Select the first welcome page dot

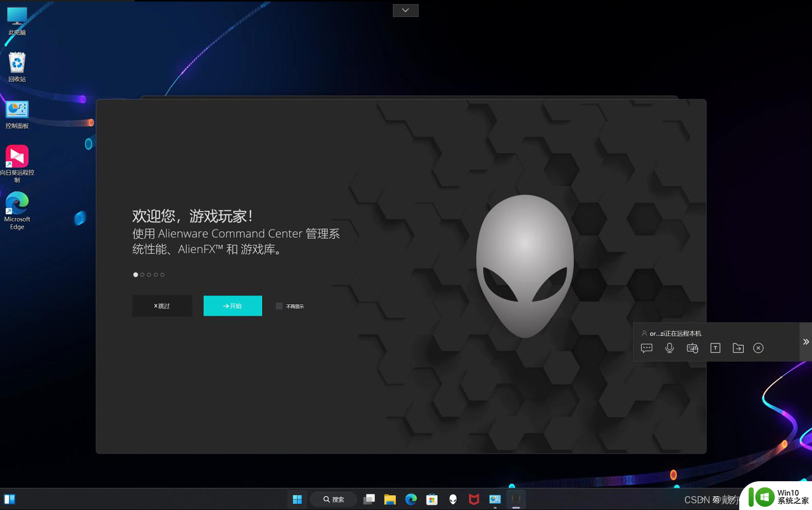[x=136, y=275]
